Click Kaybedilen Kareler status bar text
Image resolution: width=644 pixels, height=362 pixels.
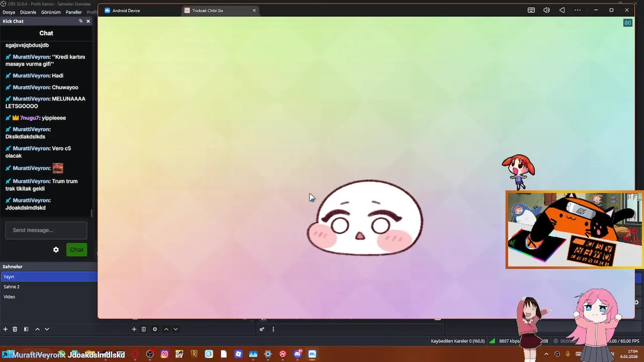(458, 341)
